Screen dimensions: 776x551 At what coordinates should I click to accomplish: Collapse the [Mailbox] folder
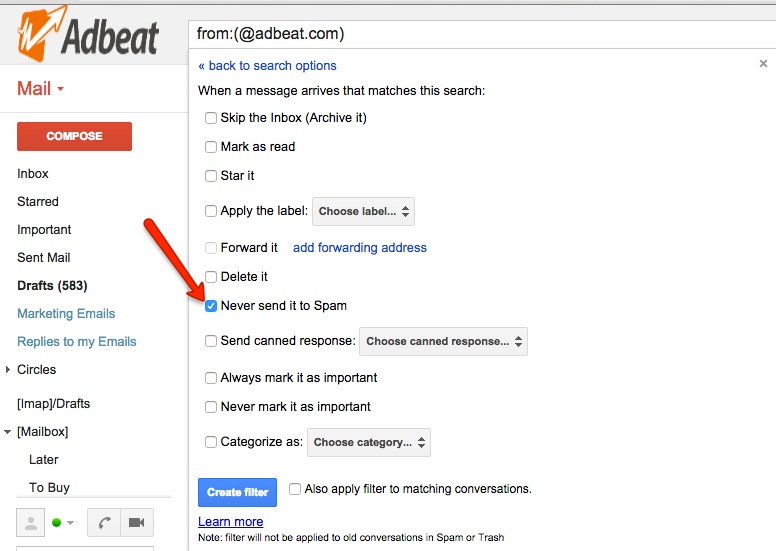point(7,432)
